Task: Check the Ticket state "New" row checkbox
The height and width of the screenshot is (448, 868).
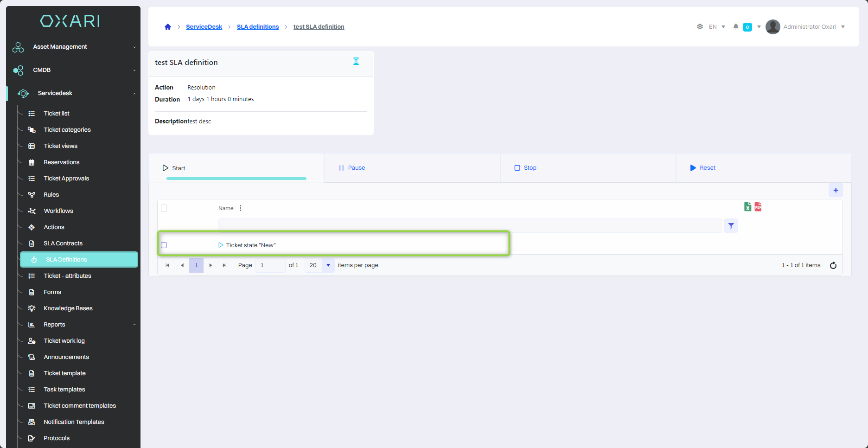Action: coord(164,245)
